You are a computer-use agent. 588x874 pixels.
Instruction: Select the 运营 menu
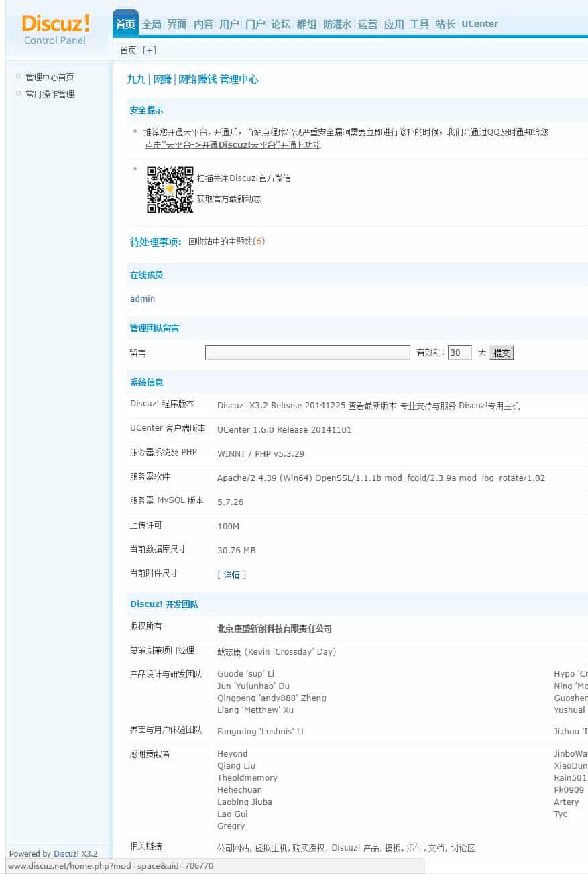[368, 24]
